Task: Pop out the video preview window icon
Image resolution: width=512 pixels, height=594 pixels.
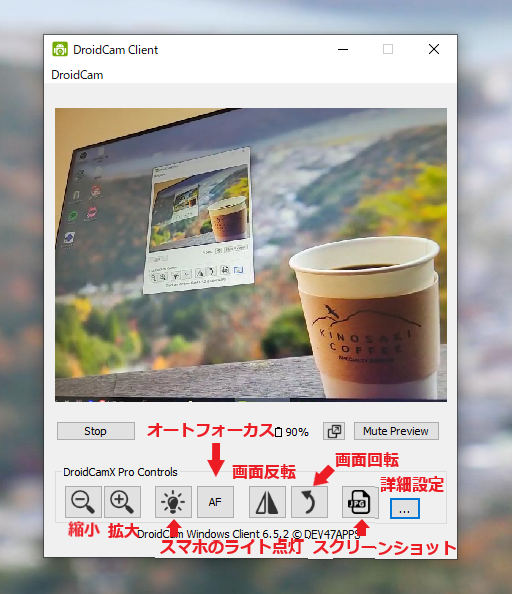Action: tap(334, 431)
